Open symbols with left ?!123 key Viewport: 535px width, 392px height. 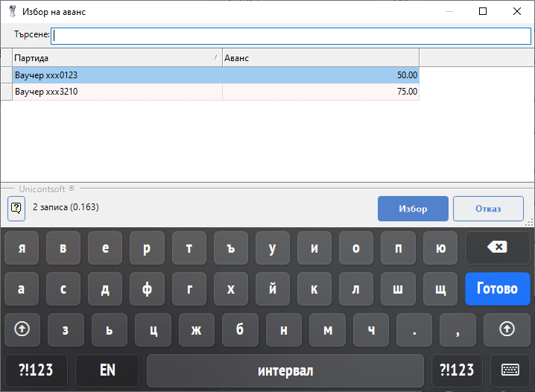point(36,370)
